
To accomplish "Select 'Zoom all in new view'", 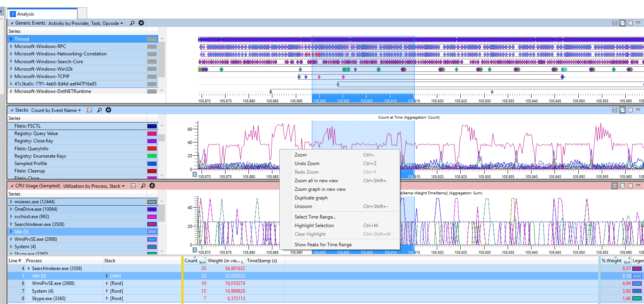I will (x=340, y=181).
